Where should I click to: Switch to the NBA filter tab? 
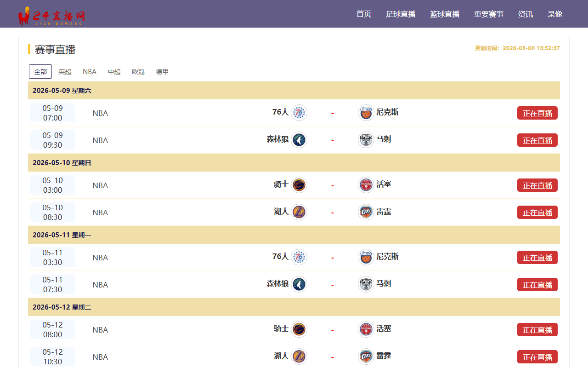(90, 72)
